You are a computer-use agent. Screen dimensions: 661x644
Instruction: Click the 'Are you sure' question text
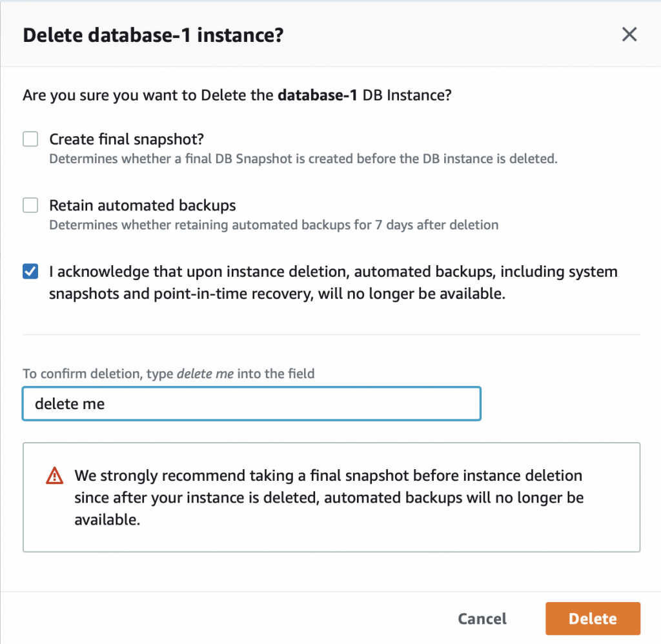point(237,96)
